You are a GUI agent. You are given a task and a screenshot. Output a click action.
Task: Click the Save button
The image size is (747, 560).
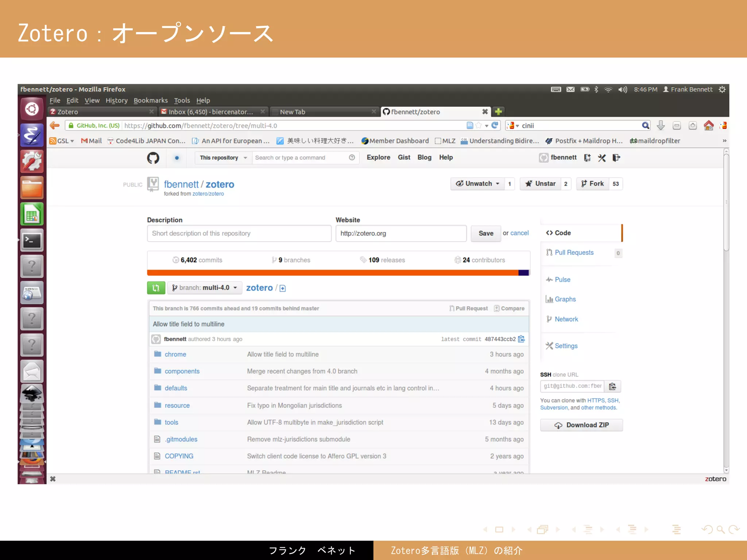click(486, 233)
